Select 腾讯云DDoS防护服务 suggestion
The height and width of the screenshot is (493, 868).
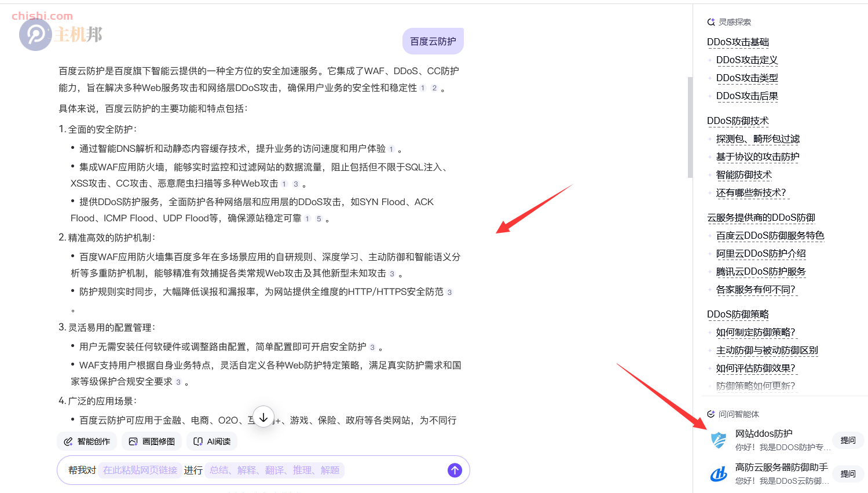761,271
